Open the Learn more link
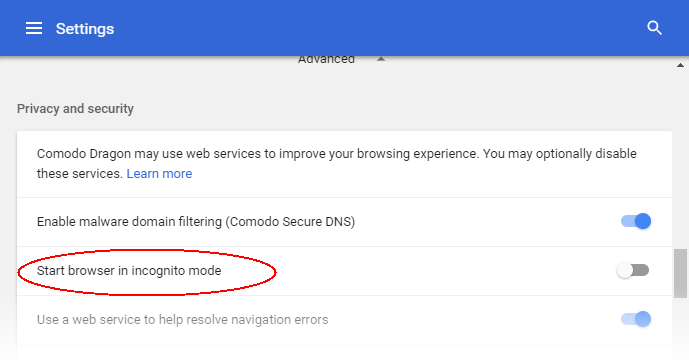 coord(159,174)
